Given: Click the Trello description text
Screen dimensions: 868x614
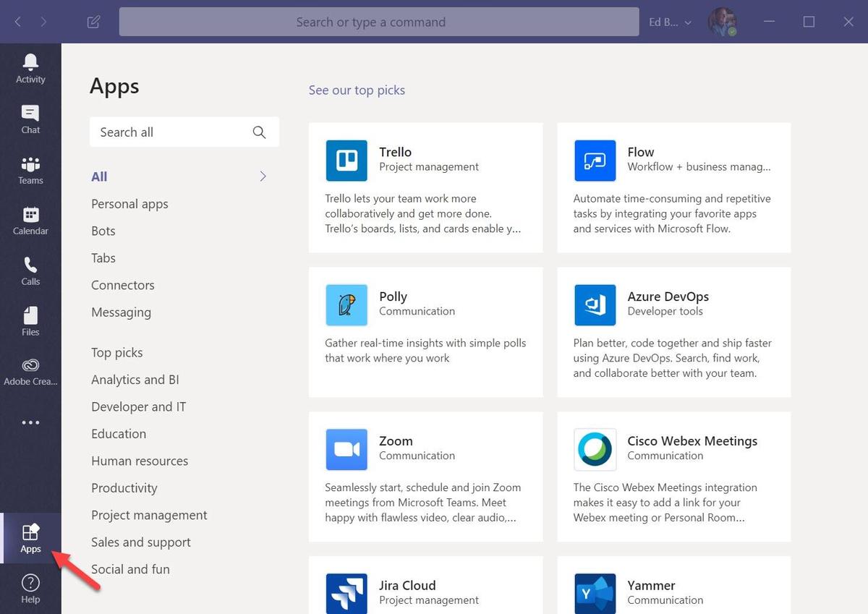Looking at the screenshot, I should click(x=423, y=213).
